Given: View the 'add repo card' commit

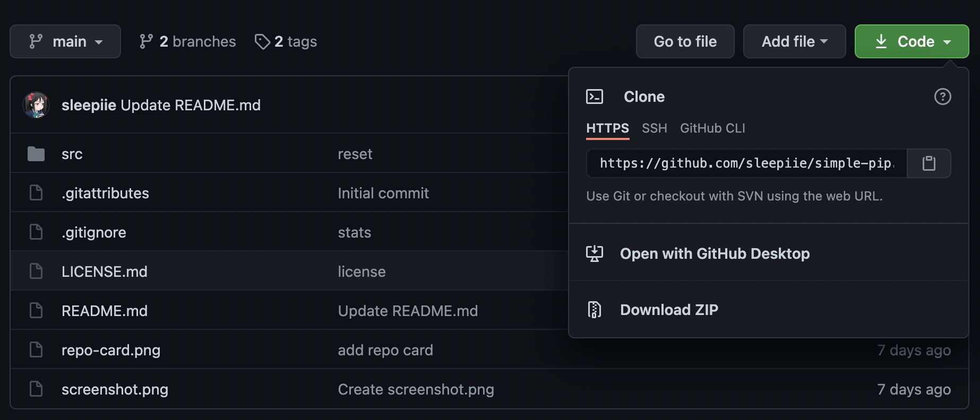Looking at the screenshot, I should [385, 350].
